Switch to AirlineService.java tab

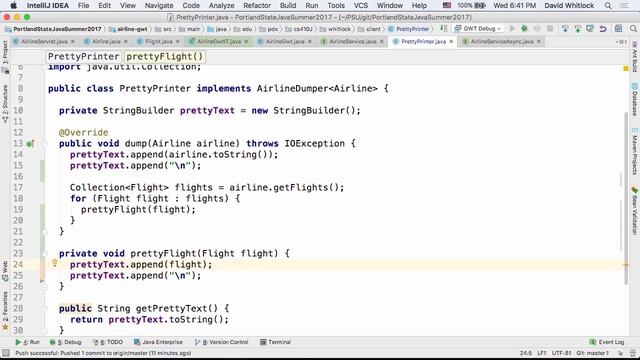[353, 42]
